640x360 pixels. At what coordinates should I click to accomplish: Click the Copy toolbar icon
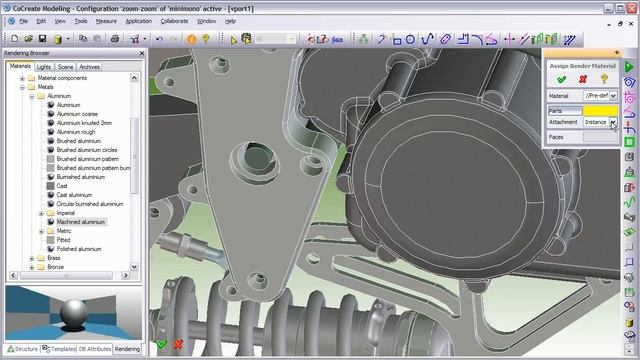[83, 39]
